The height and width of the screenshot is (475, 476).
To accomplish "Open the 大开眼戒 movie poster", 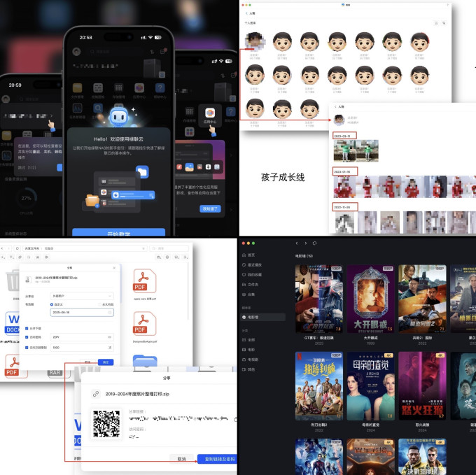I will tap(371, 299).
